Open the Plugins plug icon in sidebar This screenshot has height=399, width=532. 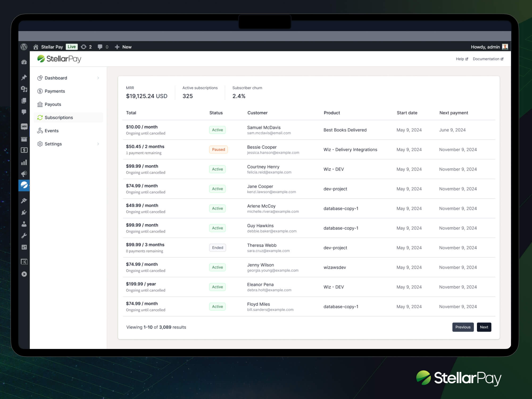click(24, 212)
